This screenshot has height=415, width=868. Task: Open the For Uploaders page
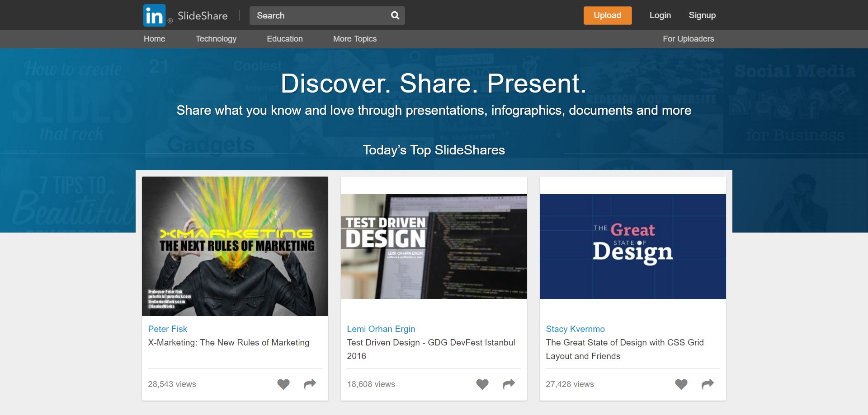(688, 39)
